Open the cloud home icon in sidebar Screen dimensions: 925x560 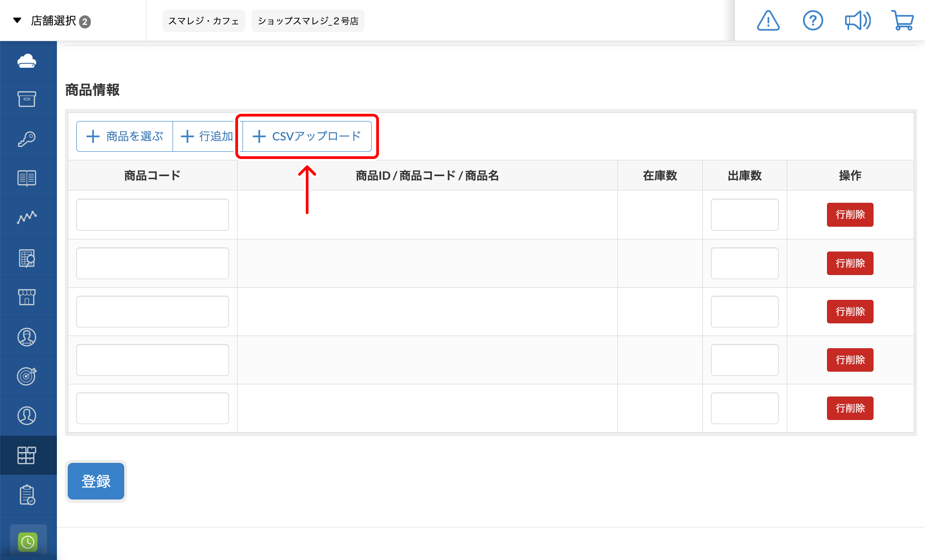tap(27, 61)
